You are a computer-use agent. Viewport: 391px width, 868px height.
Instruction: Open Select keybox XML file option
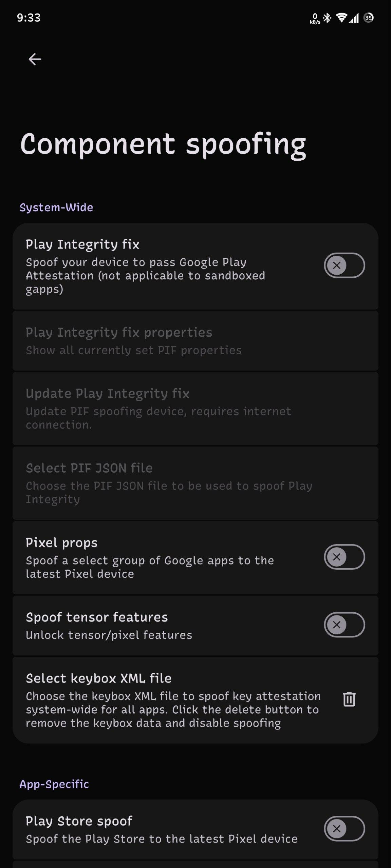[195, 700]
